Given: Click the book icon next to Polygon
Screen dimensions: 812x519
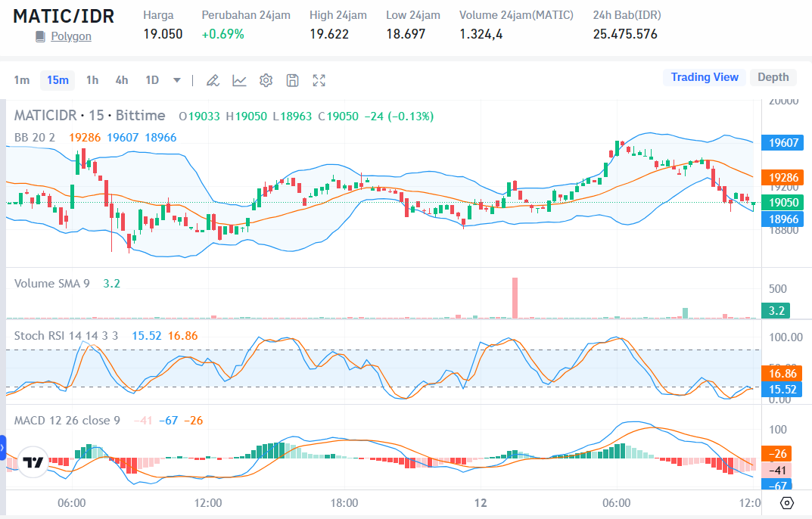Looking at the screenshot, I should coord(40,36).
